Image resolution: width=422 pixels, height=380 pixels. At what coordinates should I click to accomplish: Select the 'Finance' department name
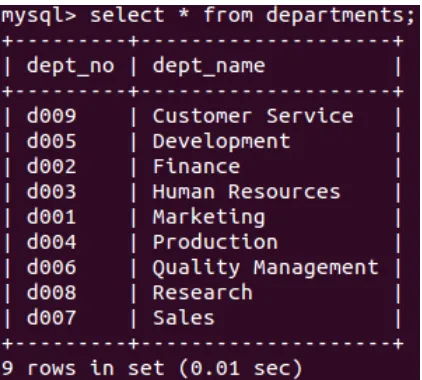pos(196,166)
